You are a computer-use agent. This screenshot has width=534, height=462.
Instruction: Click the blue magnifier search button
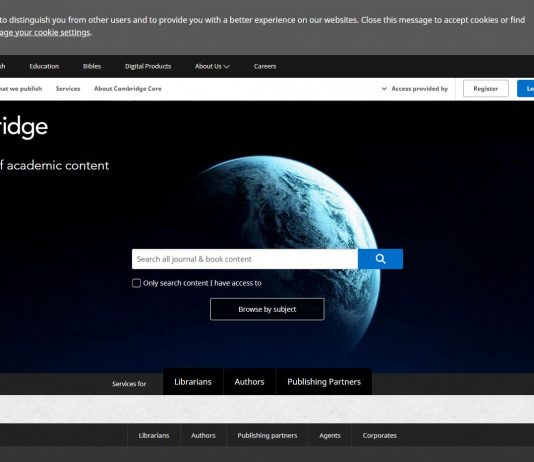point(380,259)
